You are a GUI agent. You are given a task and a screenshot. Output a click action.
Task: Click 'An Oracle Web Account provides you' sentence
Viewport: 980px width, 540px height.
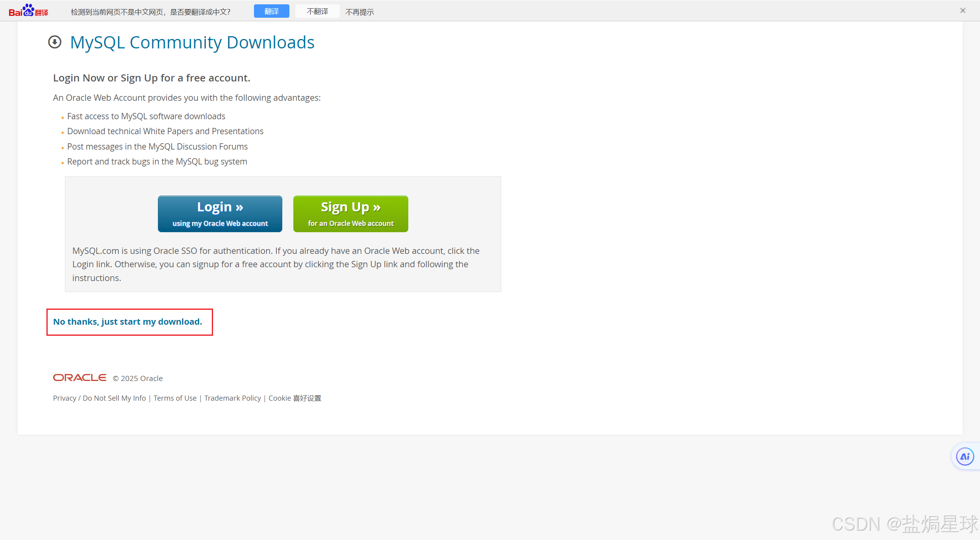click(x=187, y=98)
